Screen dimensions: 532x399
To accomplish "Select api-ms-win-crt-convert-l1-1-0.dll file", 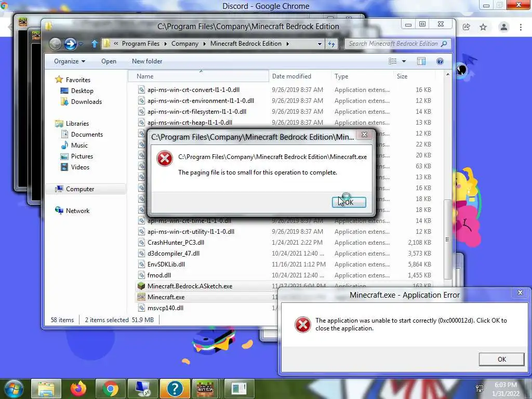I will click(x=193, y=89).
